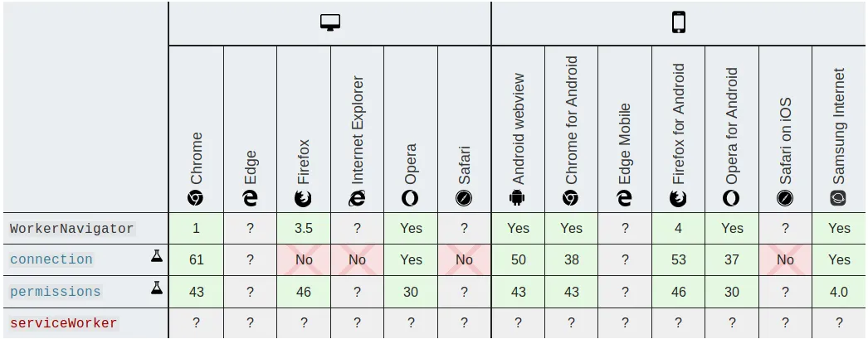
Task: Click the Safari on iOS compass icon
Action: 785,198
